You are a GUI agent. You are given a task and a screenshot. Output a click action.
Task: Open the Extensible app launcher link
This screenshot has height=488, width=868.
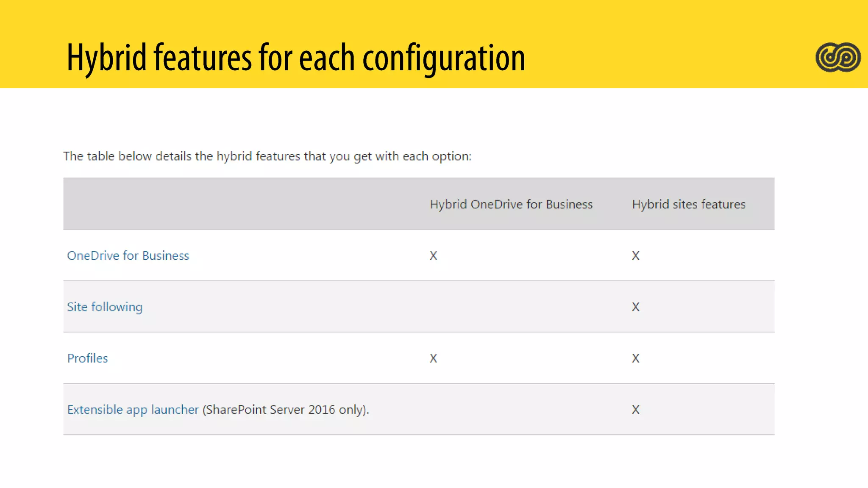click(x=133, y=410)
